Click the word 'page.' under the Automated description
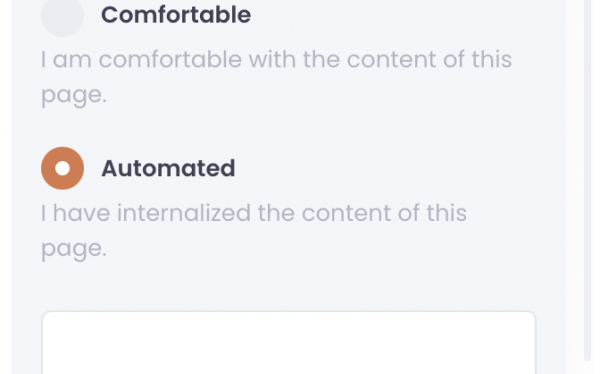600x374 pixels. click(x=73, y=249)
